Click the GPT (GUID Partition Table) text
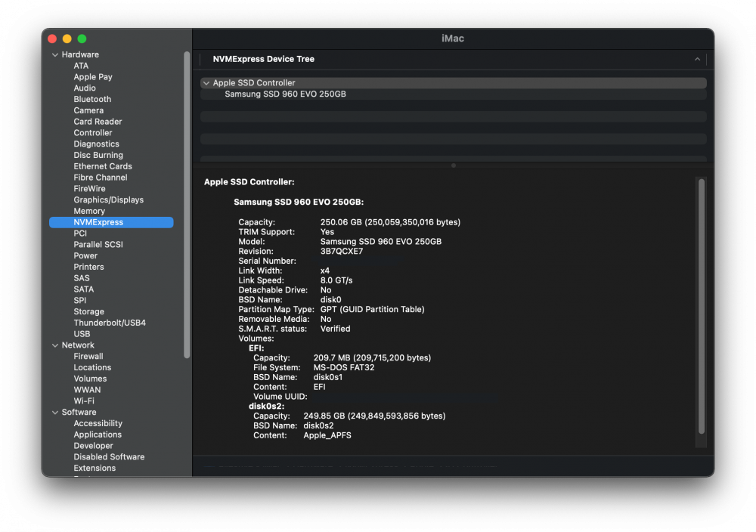Image resolution: width=756 pixels, height=532 pixels. (x=372, y=309)
